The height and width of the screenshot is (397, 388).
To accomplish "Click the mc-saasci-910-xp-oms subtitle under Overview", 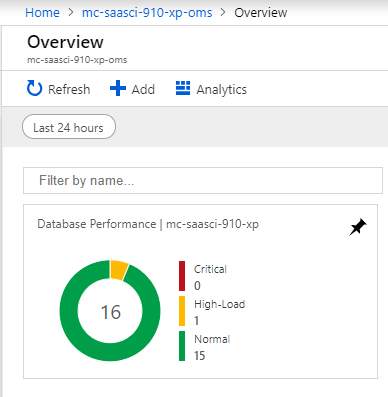I will [77, 60].
